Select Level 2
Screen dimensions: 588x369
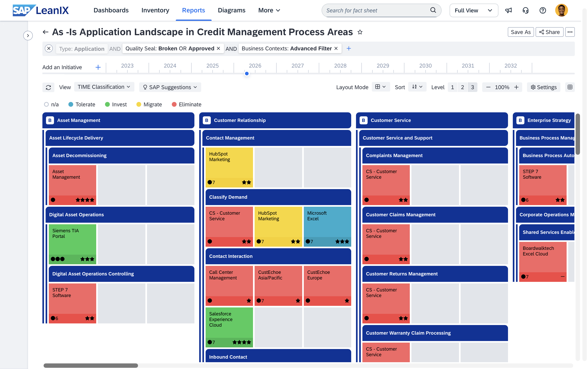pos(462,87)
